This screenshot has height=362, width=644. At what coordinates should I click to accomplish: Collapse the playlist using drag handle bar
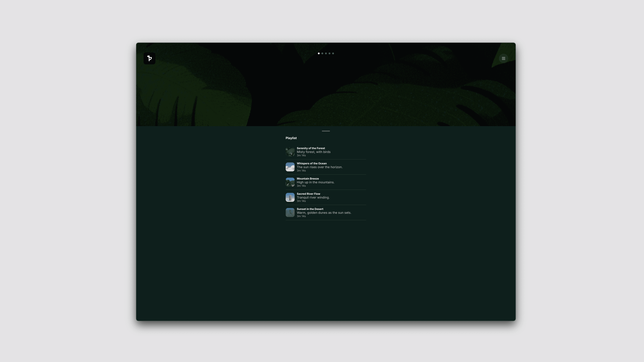pos(326,131)
